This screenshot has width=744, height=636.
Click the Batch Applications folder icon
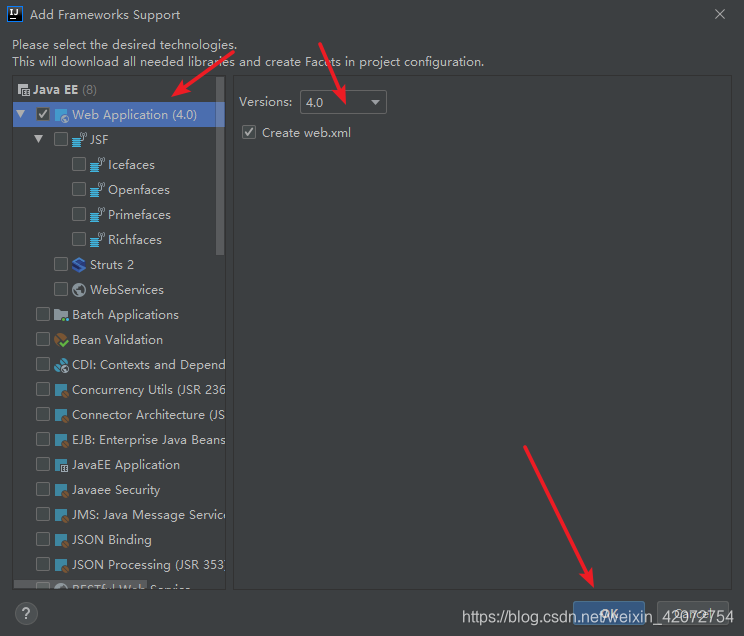tap(61, 315)
